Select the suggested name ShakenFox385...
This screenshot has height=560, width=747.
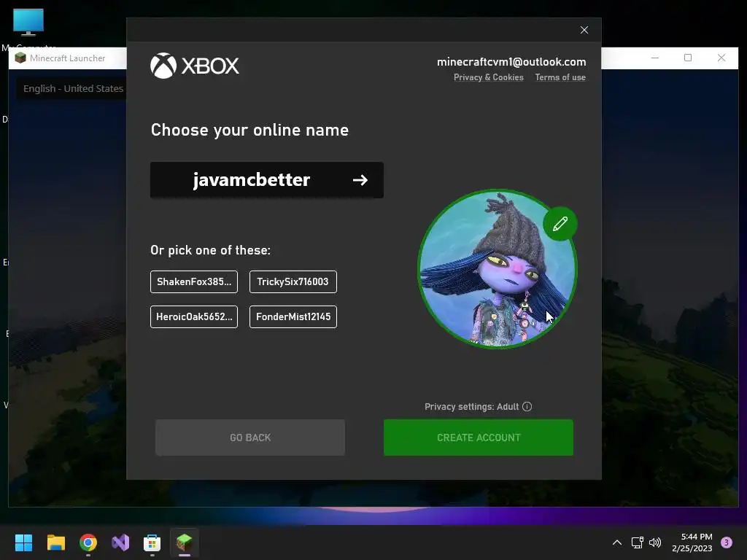[x=194, y=282]
